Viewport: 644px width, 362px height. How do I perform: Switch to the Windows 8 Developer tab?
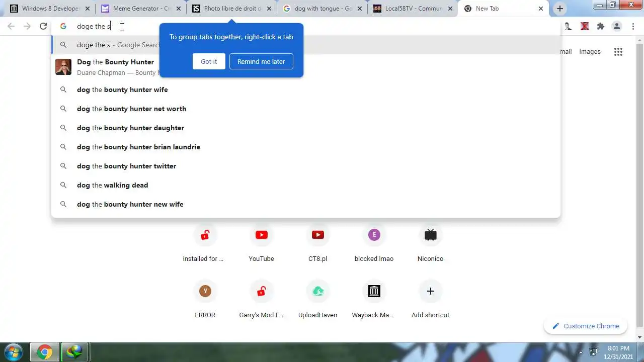click(48, 9)
